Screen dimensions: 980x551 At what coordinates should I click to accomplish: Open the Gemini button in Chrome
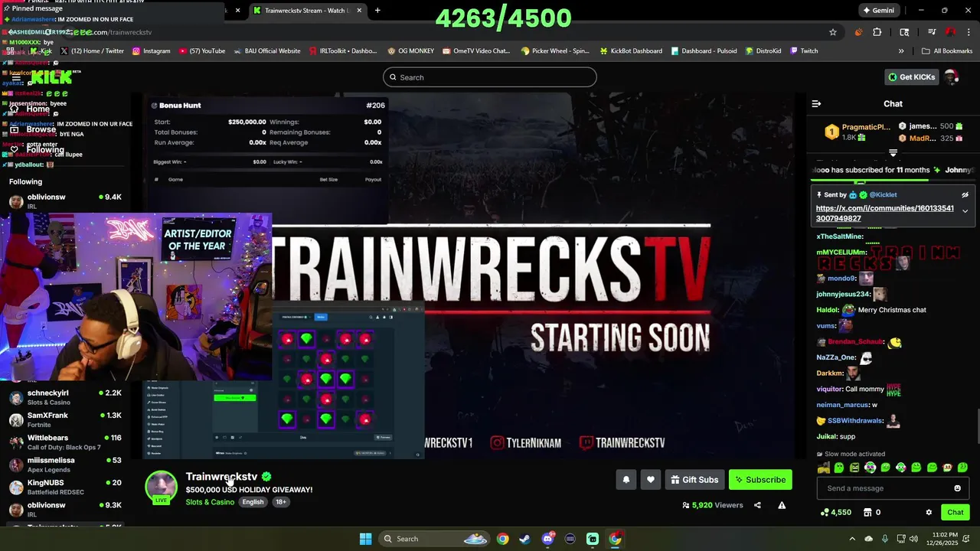(878, 11)
